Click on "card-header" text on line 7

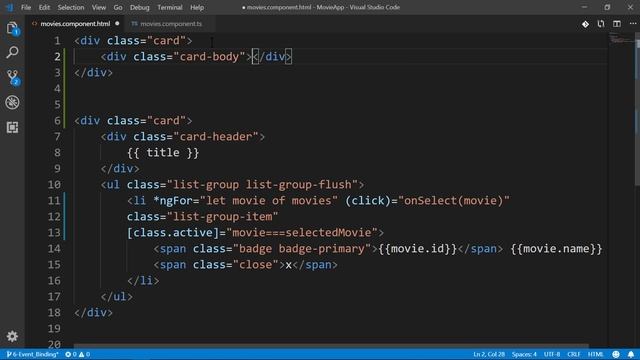(216, 137)
